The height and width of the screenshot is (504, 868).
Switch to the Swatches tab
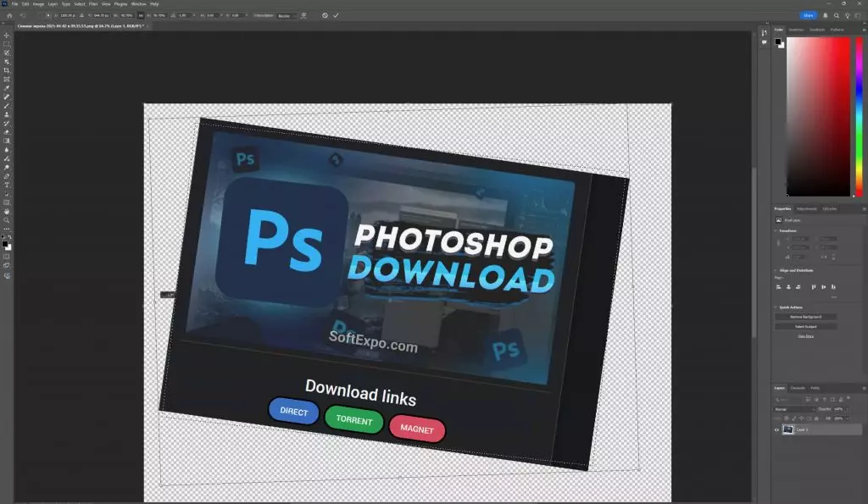796,30
